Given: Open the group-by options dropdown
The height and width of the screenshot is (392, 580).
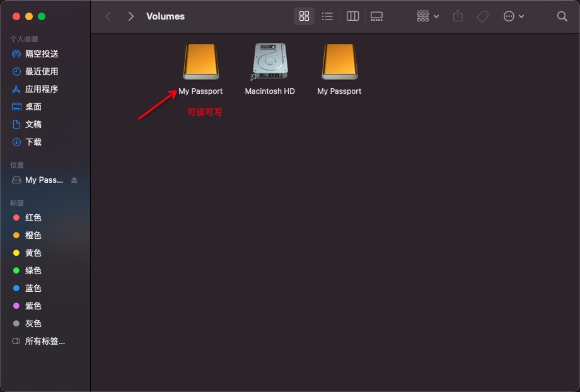Looking at the screenshot, I should 427,16.
